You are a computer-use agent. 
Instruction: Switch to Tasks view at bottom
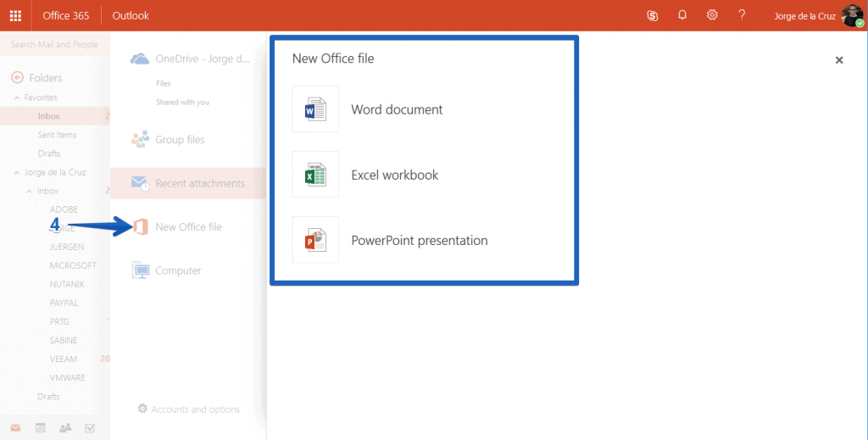coord(90,428)
